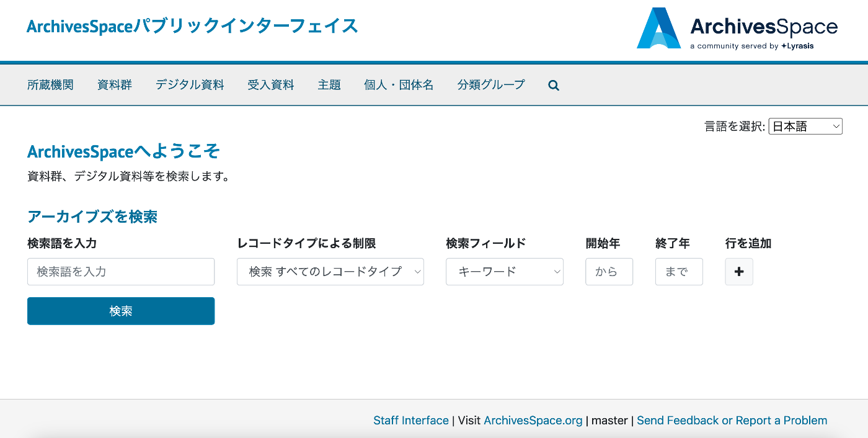
Task: Go to デジタル資料 in navigation
Action: tap(190, 85)
